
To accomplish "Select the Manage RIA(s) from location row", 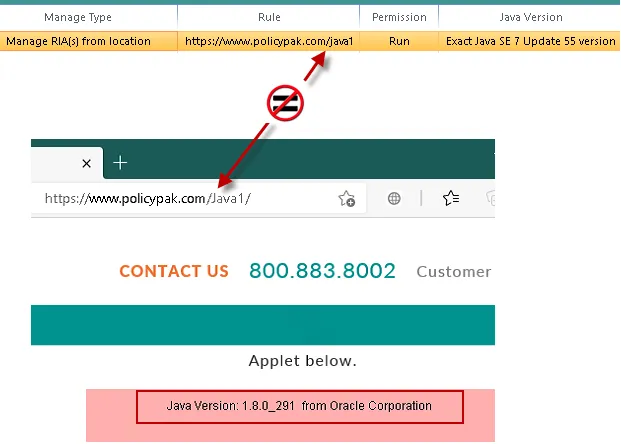I will [310, 41].
